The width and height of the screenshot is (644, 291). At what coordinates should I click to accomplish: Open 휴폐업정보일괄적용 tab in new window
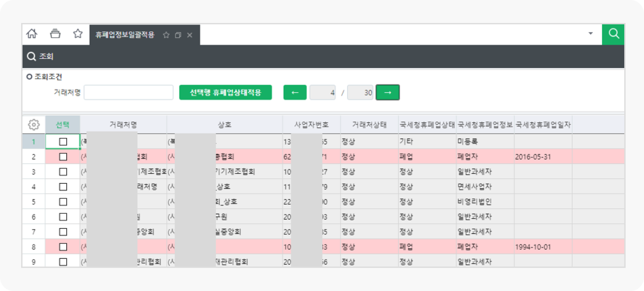[178, 35]
